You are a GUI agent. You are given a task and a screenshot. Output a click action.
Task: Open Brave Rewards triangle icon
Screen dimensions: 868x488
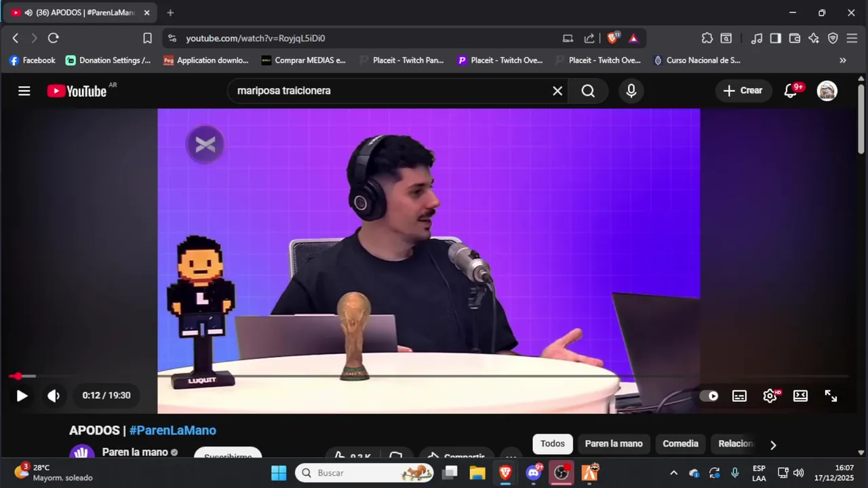[x=633, y=38]
